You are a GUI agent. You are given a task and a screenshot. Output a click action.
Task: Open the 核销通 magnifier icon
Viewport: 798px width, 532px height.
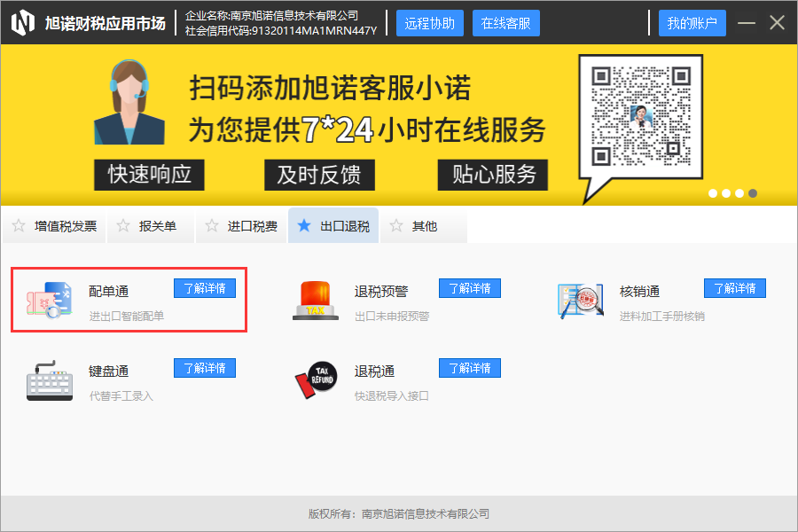click(x=581, y=301)
